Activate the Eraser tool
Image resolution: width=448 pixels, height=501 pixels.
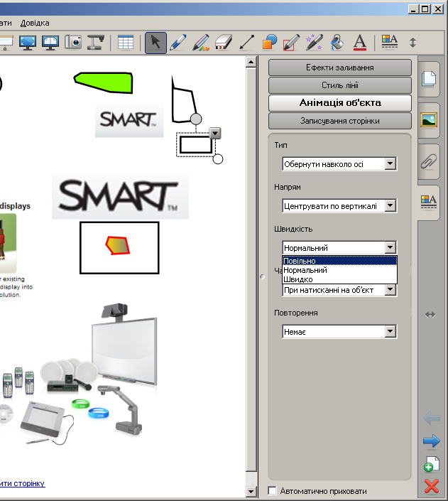coord(224,43)
